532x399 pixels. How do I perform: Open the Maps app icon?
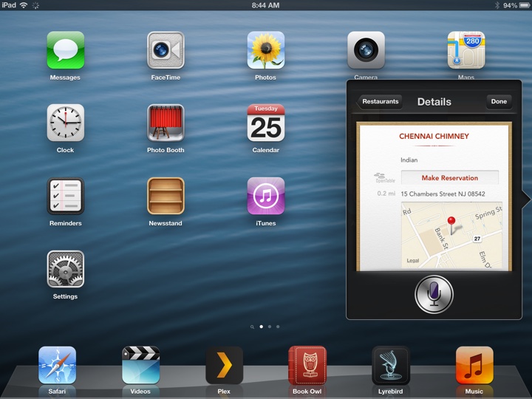(x=466, y=50)
